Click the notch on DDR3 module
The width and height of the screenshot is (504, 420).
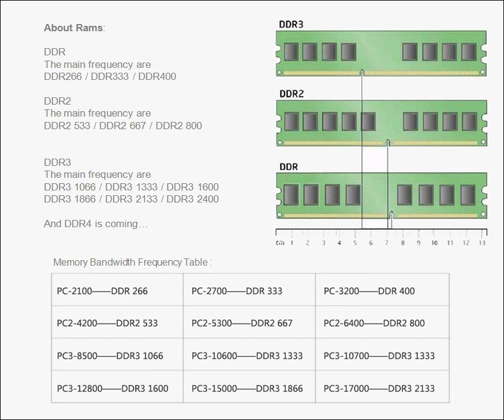tap(362, 73)
